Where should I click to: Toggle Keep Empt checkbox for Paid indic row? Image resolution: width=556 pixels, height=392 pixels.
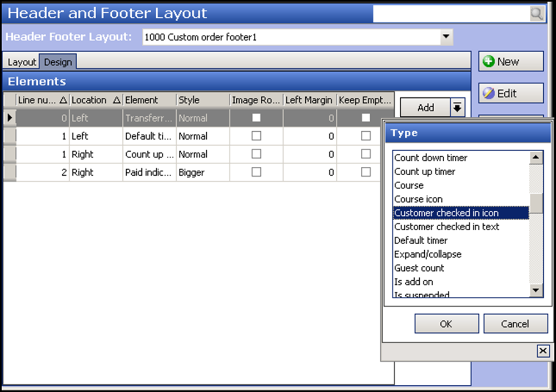pyautogui.click(x=366, y=172)
